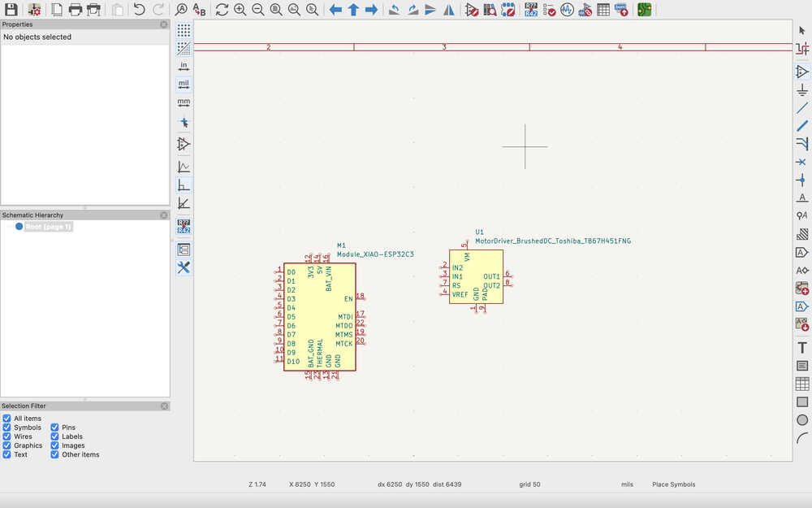Mirror selection horizontally using the toolbar
The width and height of the screenshot is (812, 508).
click(448, 10)
